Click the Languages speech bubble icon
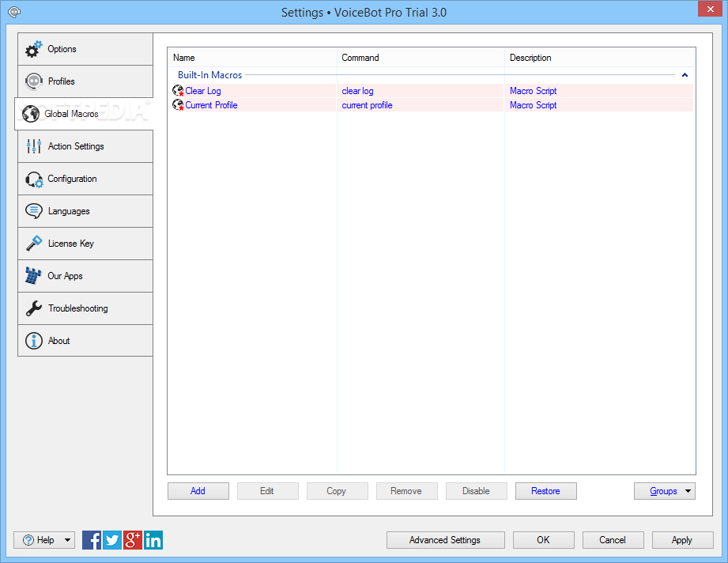The width and height of the screenshot is (728, 563). point(34,211)
